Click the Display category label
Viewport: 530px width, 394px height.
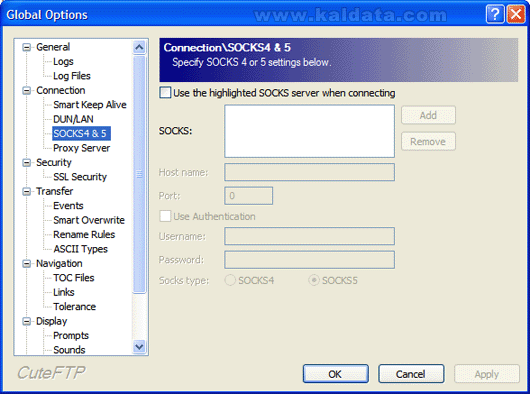tap(52, 321)
